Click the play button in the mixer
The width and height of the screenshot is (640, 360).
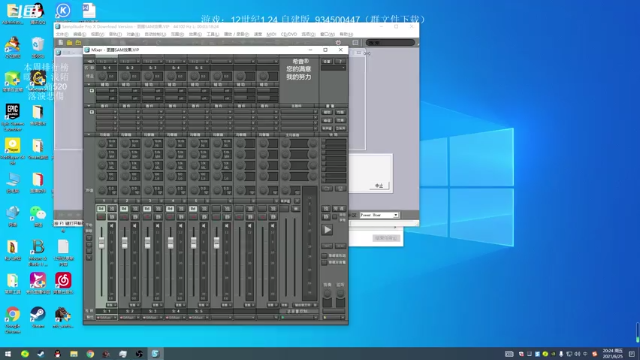point(327,230)
